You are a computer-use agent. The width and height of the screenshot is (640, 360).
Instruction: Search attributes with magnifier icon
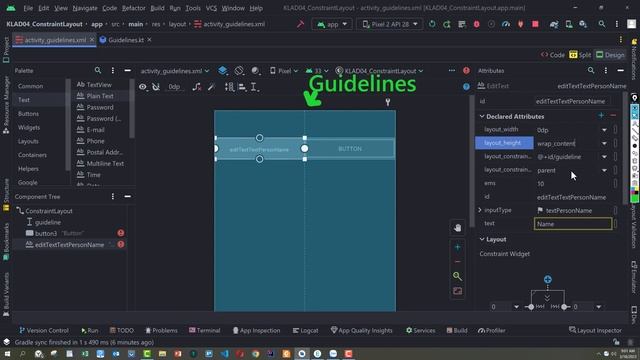591,71
